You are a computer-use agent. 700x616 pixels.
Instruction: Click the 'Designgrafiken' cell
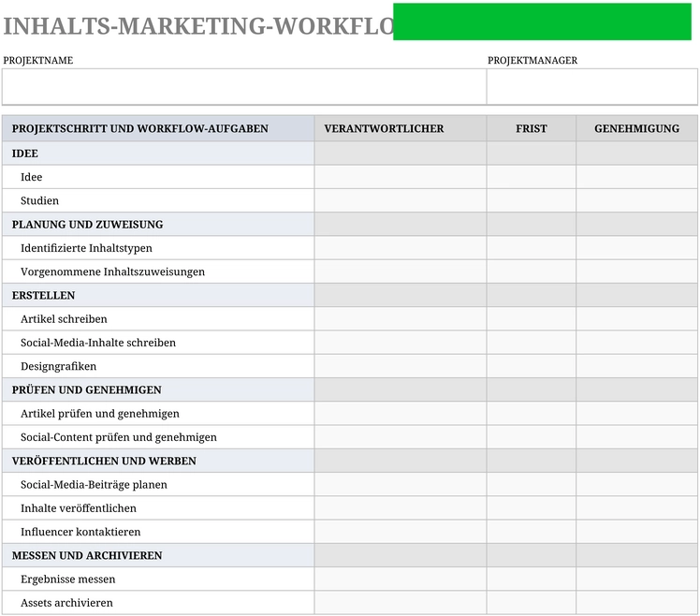click(x=158, y=367)
